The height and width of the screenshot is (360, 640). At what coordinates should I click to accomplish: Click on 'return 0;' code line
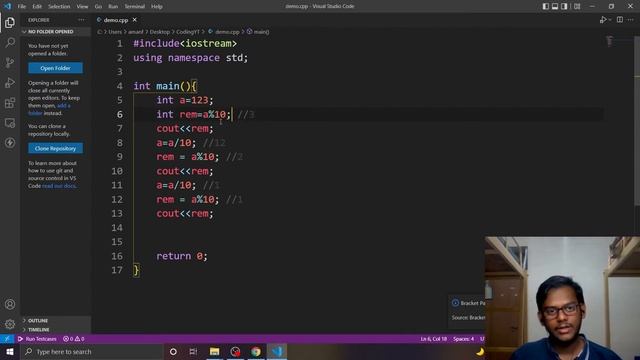[182, 256]
